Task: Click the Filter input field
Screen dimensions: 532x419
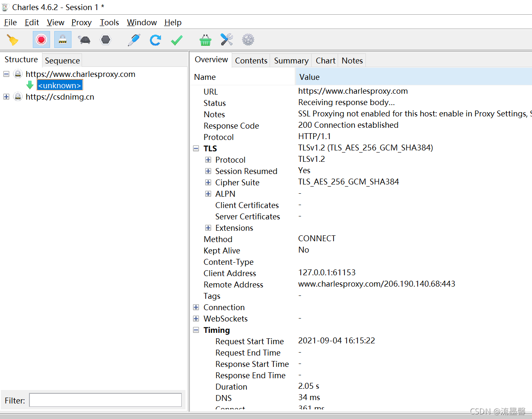Action: click(106, 400)
